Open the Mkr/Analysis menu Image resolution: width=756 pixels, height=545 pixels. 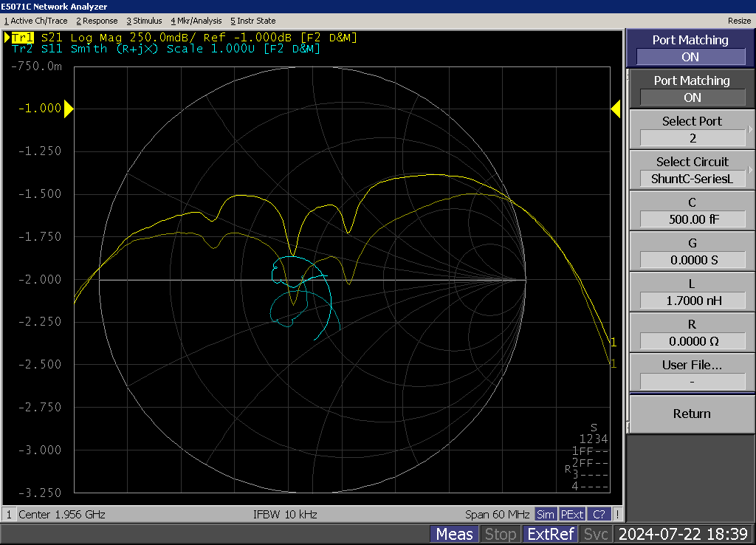coord(196,21)
